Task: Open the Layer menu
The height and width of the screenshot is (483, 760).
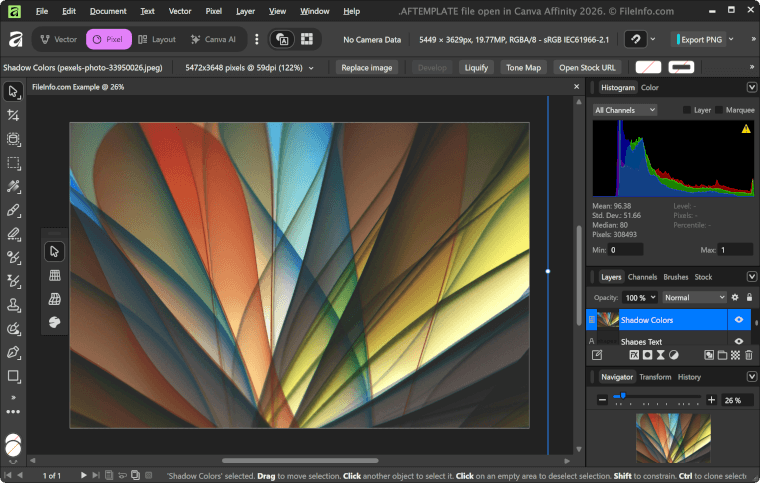Action: 245,11
